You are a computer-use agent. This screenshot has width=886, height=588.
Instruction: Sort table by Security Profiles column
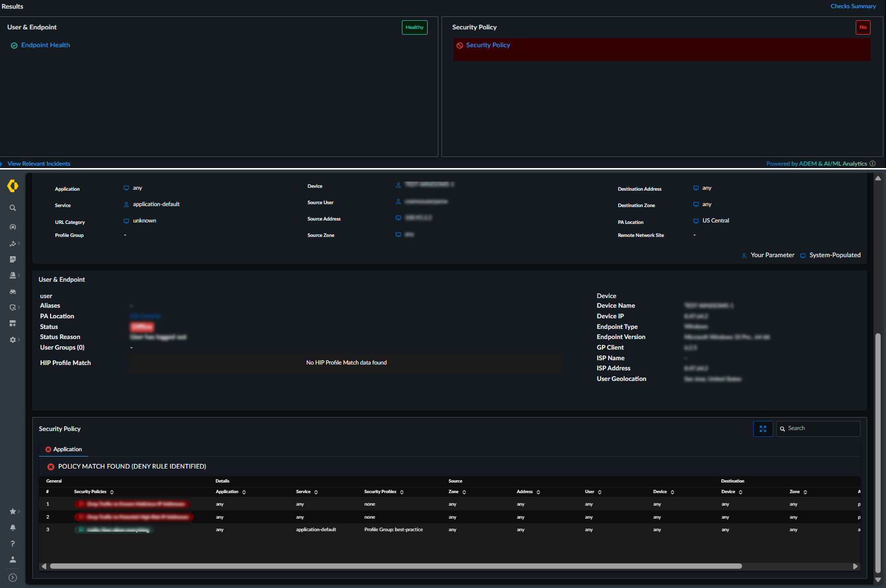click(402, 492)
